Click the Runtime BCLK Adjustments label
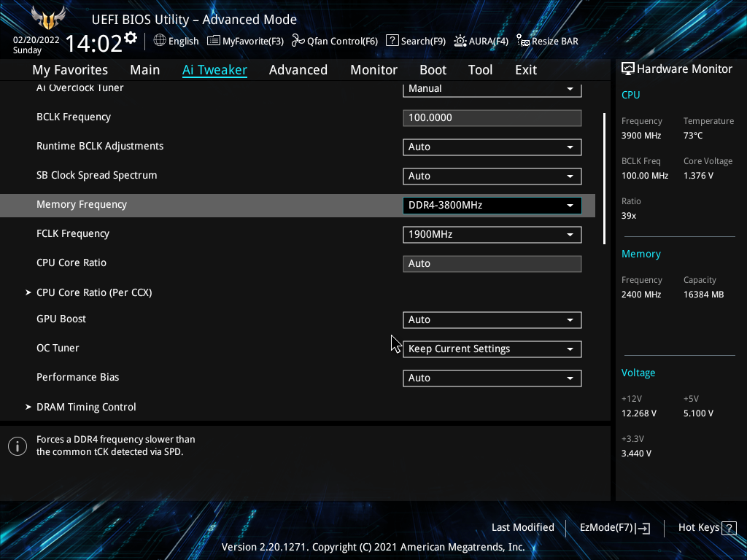The height and width of the screenshot is (560, 747). pos(100,146)
